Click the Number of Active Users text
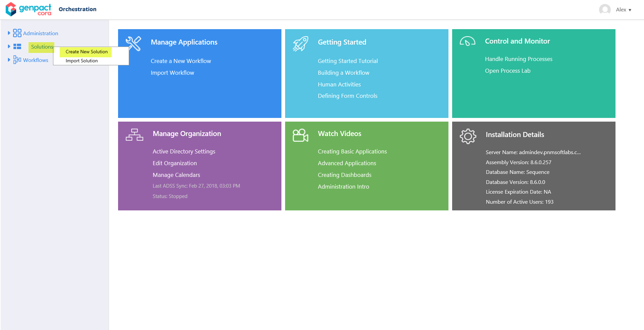 point(520,202)
